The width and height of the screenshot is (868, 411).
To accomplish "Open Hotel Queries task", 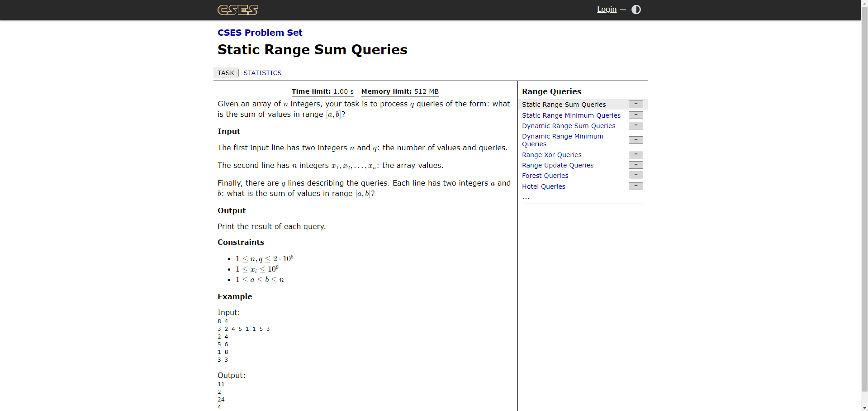I will pos(543,186).
